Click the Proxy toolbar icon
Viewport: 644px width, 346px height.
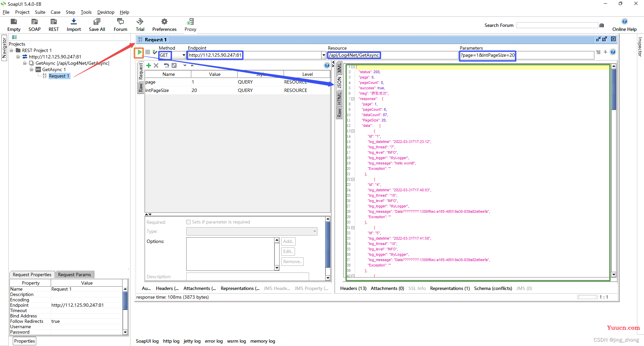(190, 25)
